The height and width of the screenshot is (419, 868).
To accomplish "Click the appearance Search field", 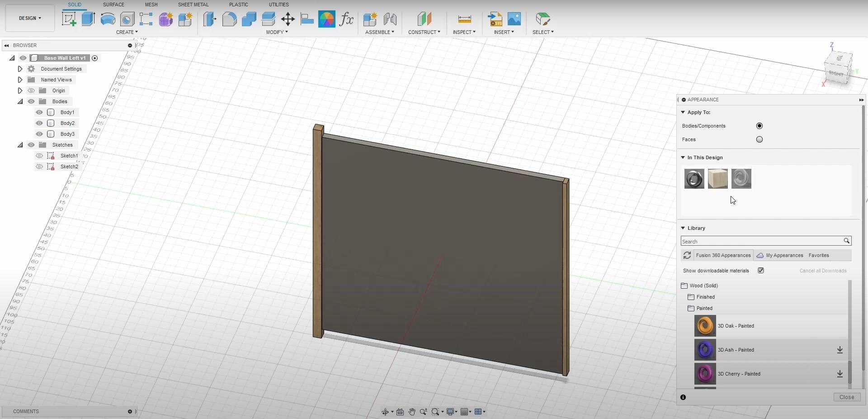I will click(766, 241).
